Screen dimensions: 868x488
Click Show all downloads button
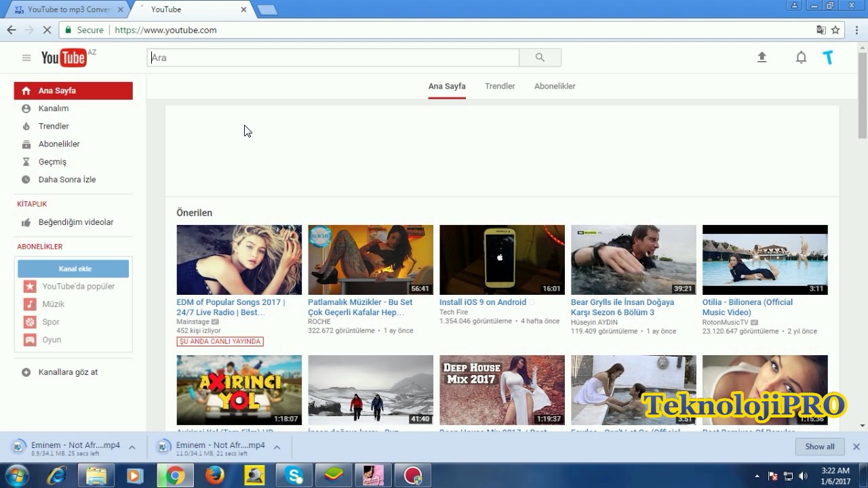(820, 447)
